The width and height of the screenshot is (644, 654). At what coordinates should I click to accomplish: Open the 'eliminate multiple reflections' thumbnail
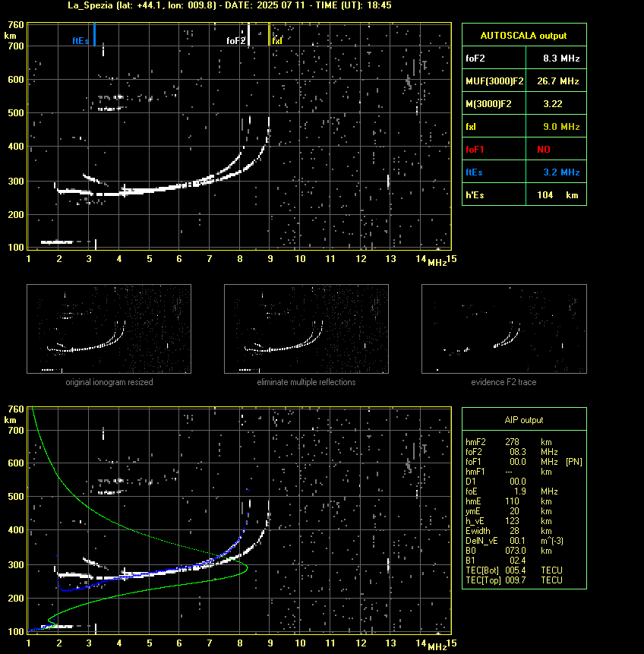tap(306, 329)
